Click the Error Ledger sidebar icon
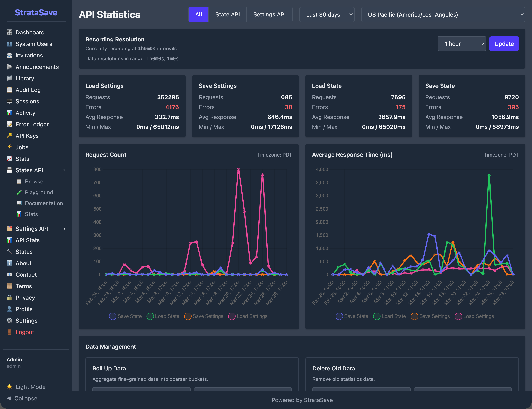 pyautogui.click(x=9, y=124)
